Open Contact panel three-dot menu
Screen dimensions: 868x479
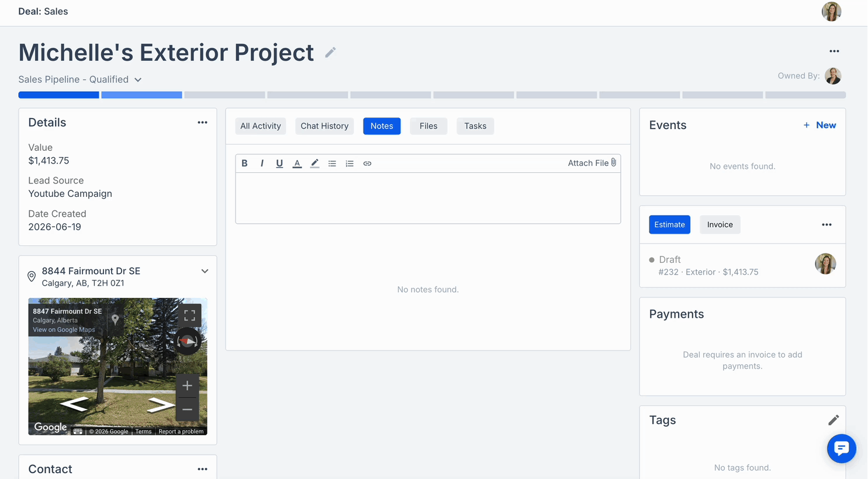click(x=202, y=469)
